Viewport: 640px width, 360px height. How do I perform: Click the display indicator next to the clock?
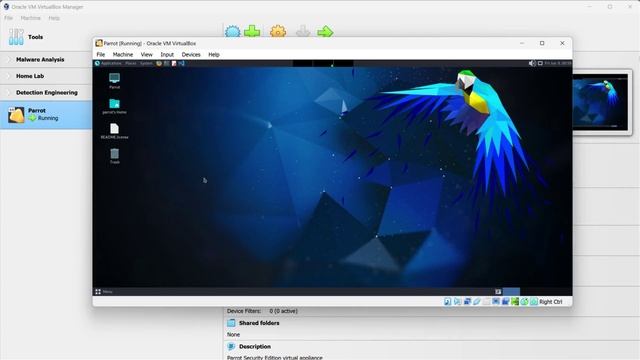pyautogui.click(x=540, y=63)
